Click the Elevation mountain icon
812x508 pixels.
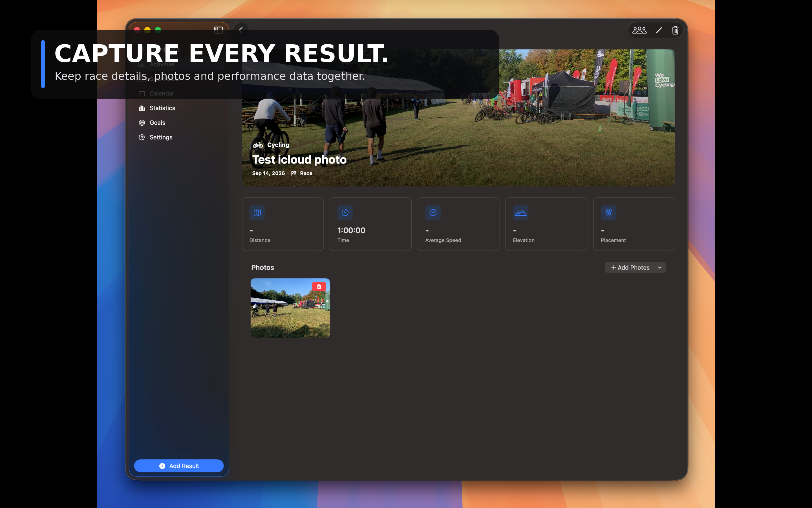(521, 213)
